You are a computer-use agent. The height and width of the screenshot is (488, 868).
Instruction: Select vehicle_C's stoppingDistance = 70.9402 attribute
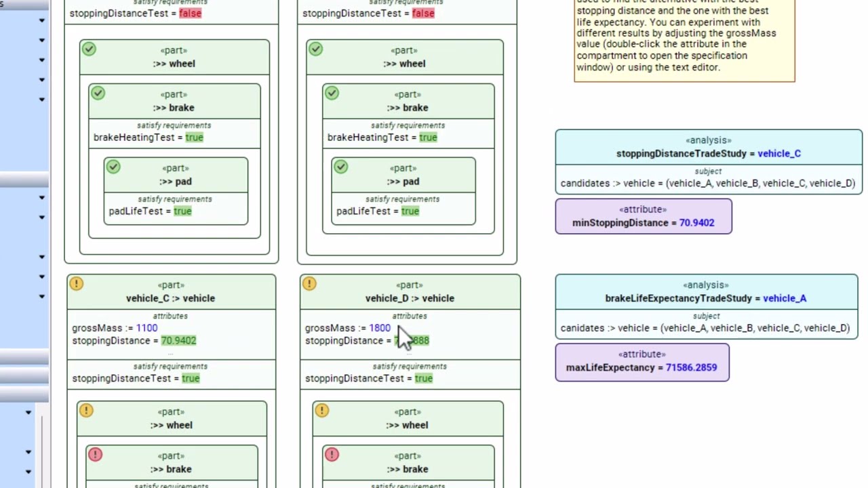[134, 341]
